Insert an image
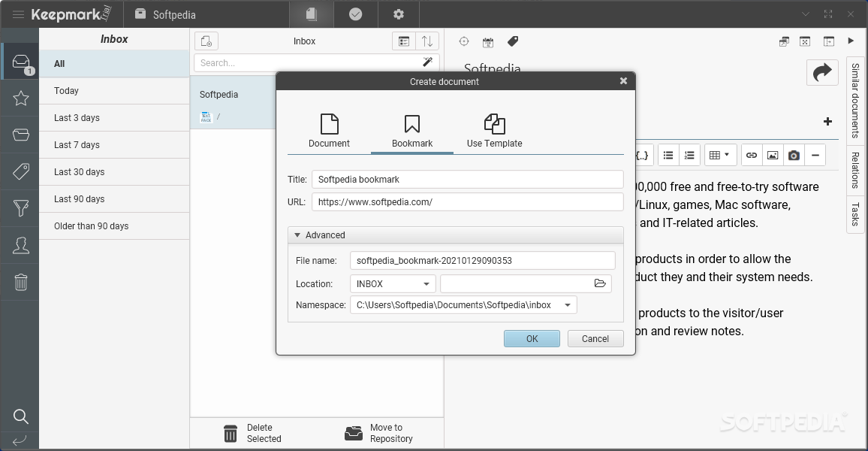The width and height of the screenshot is (868, 451). [x=772, y=155]
